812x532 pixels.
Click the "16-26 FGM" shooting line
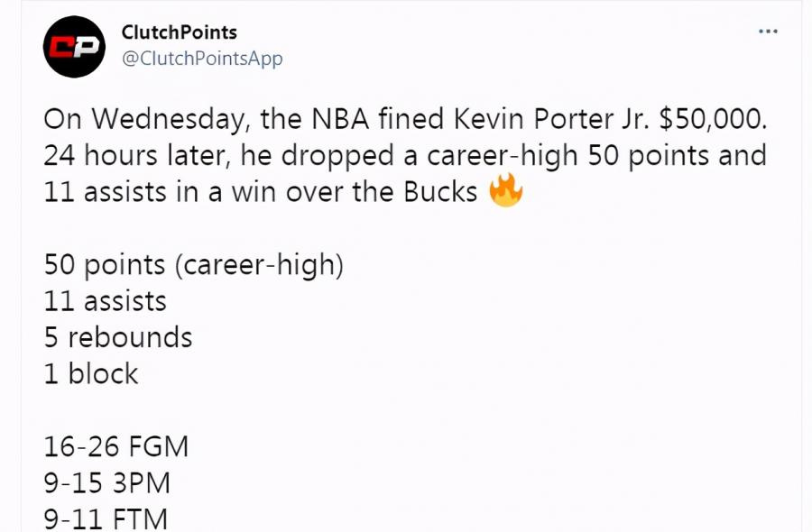point(116,446)
